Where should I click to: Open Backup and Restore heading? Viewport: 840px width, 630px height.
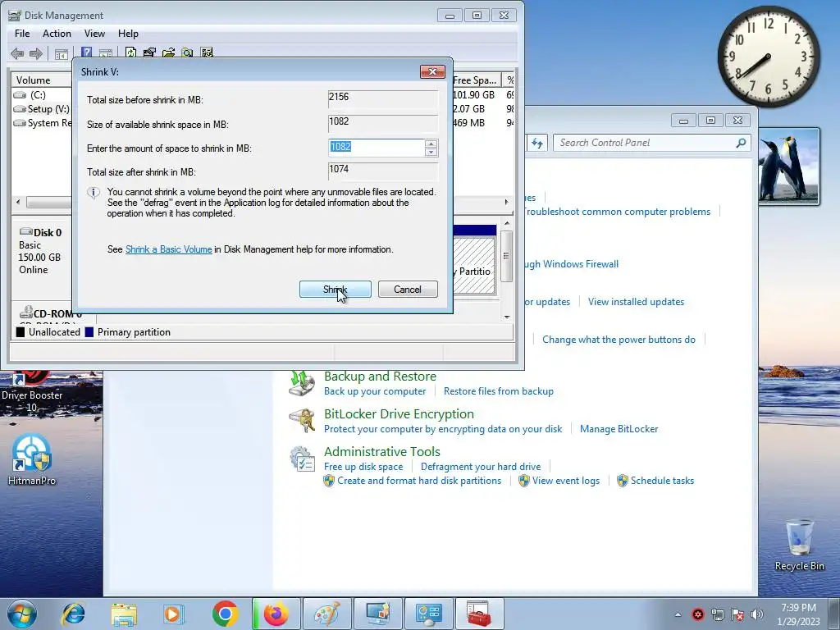(380, 376)
